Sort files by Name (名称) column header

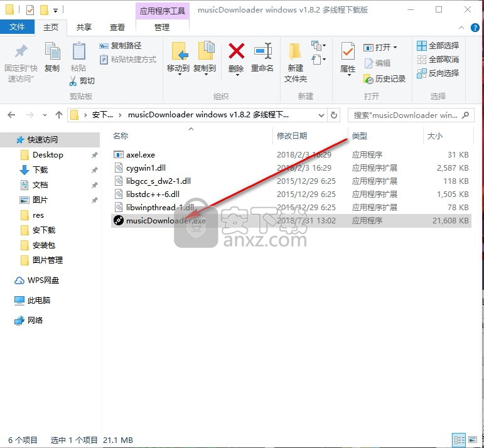coord(121,136)
